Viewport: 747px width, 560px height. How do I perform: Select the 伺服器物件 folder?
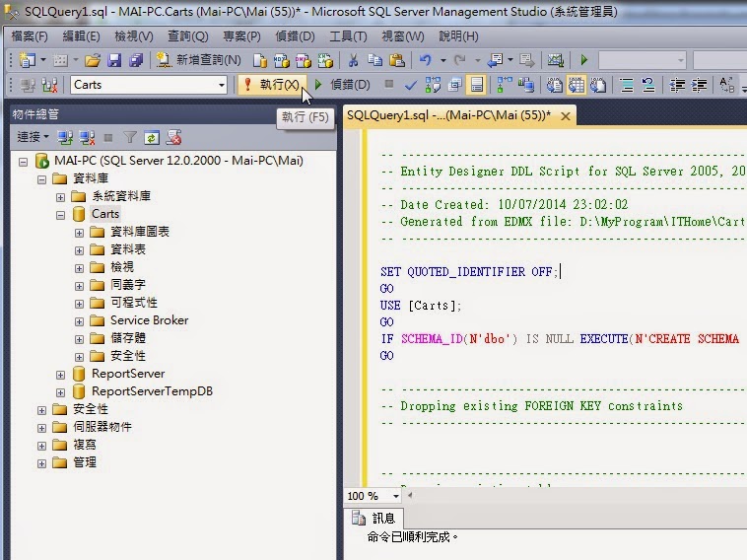pyautogui.click(x=102, y=427)
